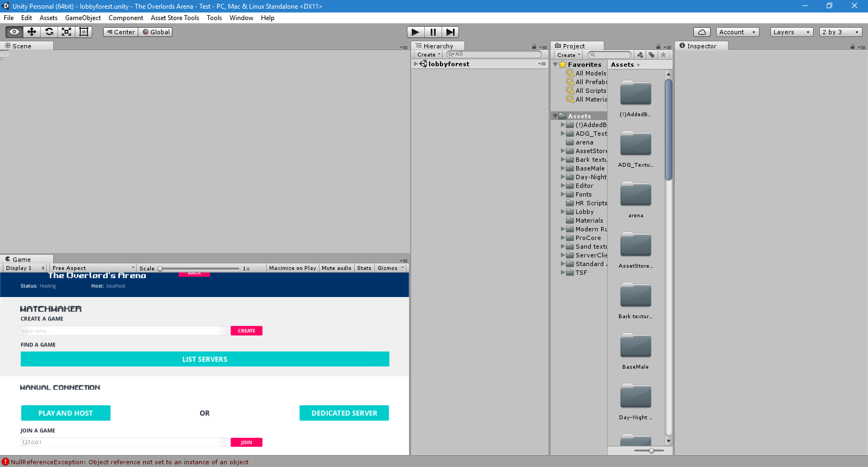Open the arena folder thumbnail
The height and width of the screenshot is (467, 868).
click(636, 195)
